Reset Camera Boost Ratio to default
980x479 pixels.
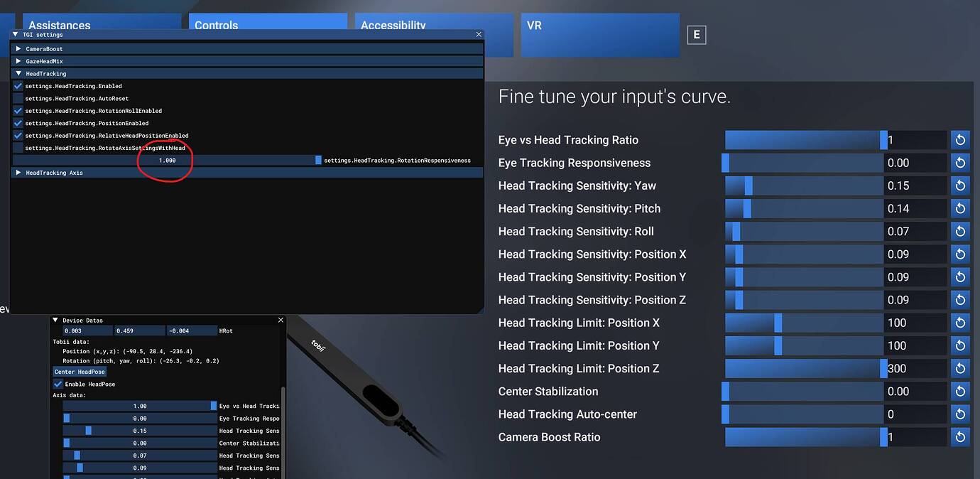(x=960, y=437)
